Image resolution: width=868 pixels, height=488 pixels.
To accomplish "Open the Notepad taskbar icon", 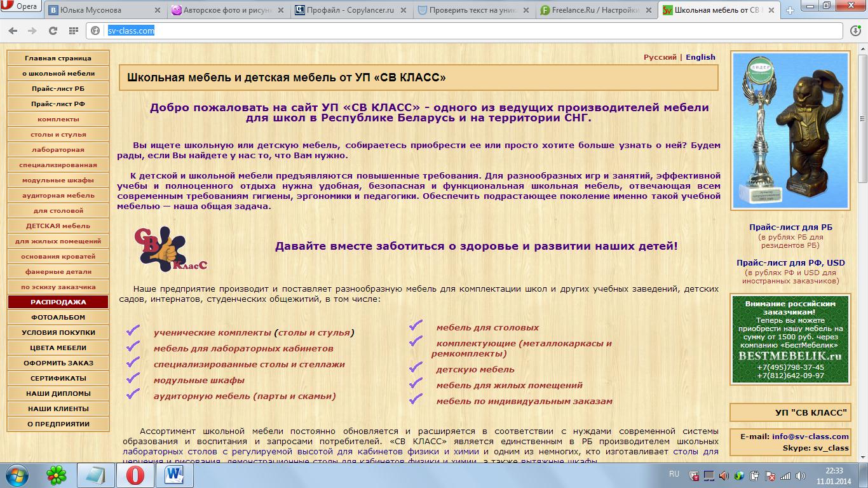I will click(x=95, y=475).
